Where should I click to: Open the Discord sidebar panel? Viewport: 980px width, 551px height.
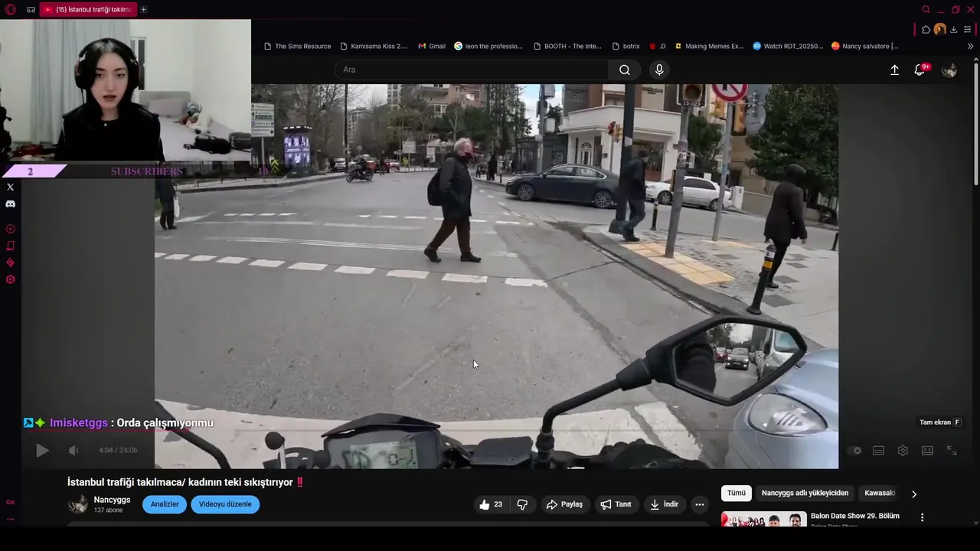tap(10, 204)
